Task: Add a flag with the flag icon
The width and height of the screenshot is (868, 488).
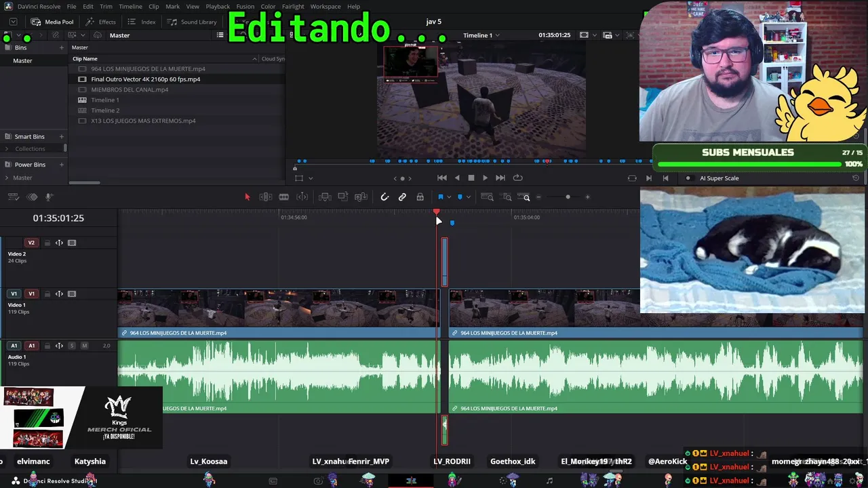Action: (440, 197)
